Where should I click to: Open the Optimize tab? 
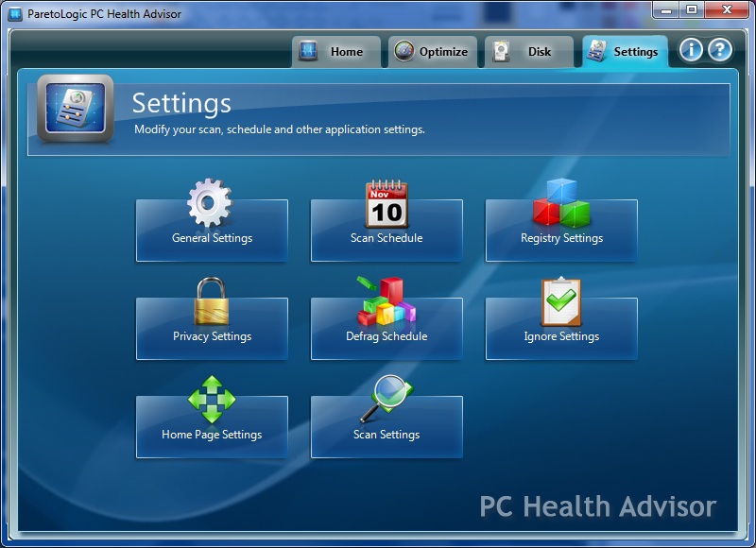click(x=433, y=52)
